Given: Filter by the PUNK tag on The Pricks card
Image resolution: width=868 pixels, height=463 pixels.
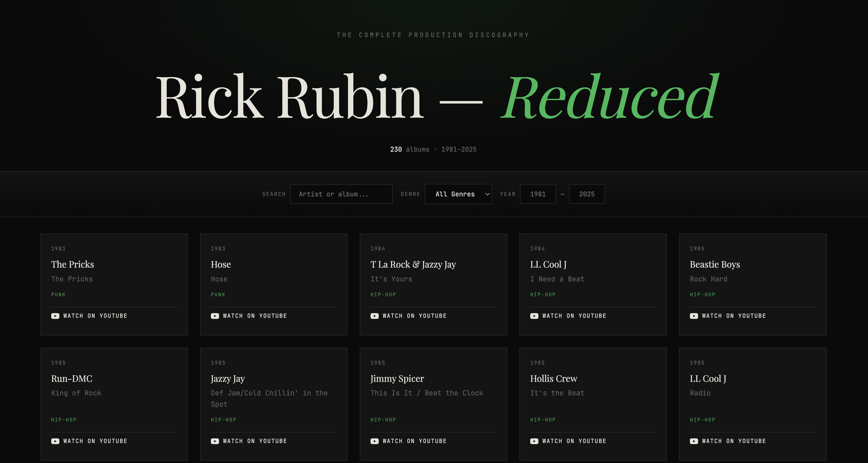Looking at the screenshot, I should click(59, 294).
